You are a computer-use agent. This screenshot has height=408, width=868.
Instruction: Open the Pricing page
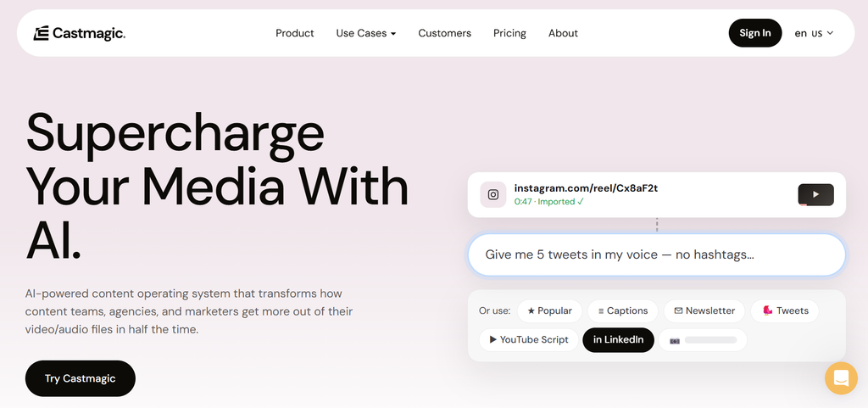[509, 33]
